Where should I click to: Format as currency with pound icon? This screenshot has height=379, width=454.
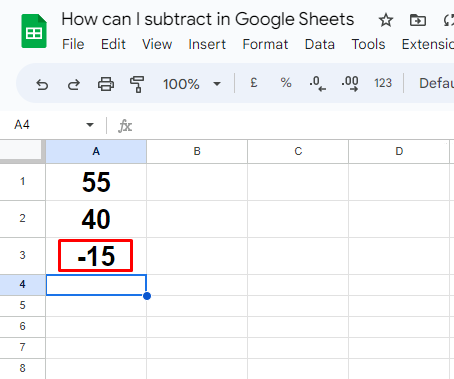pyautogui.click(x=254, y=83)
